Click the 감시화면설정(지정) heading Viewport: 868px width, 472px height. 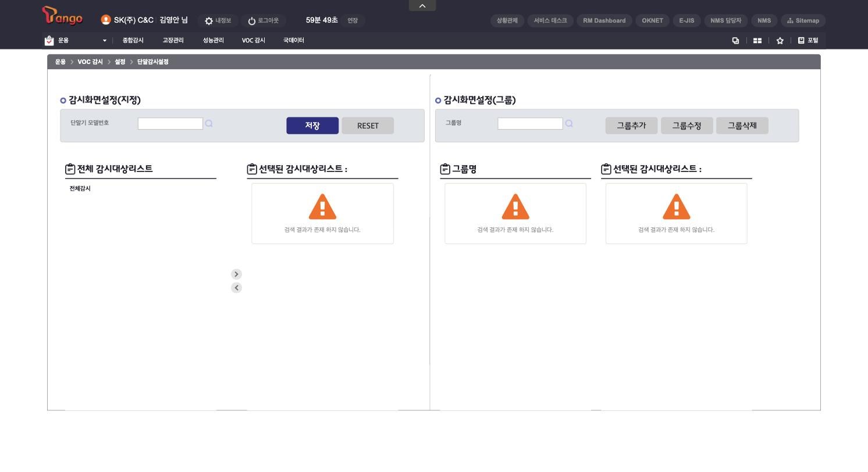pos(105,100)
